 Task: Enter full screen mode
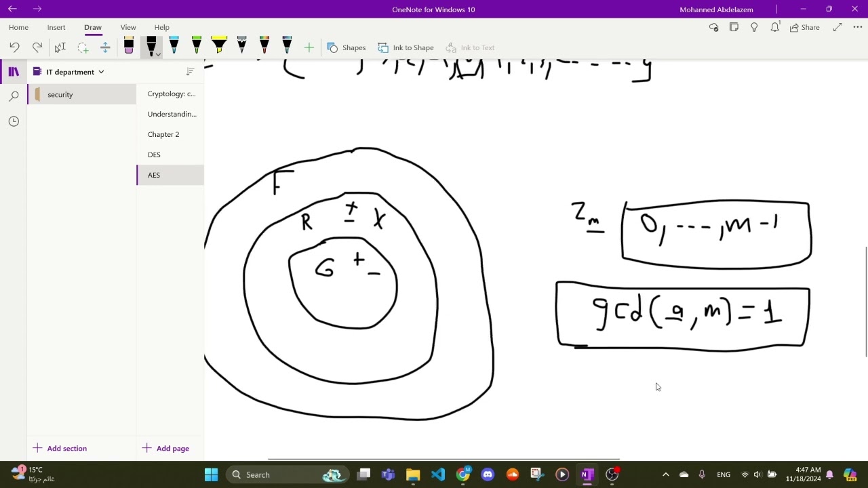pyautogui.click(x=837, y=27)
